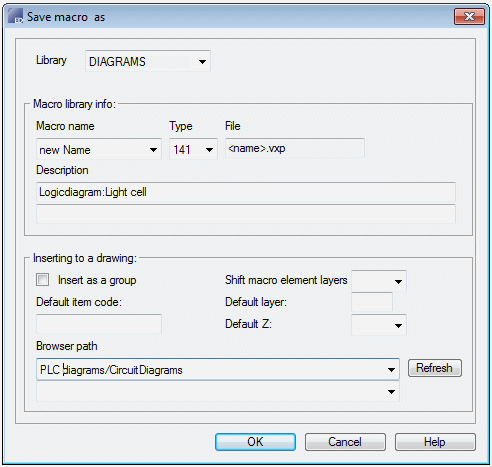The width and height of the screenshot is (492, 467).
Task: Click the Cancel button
Action: 345,442
